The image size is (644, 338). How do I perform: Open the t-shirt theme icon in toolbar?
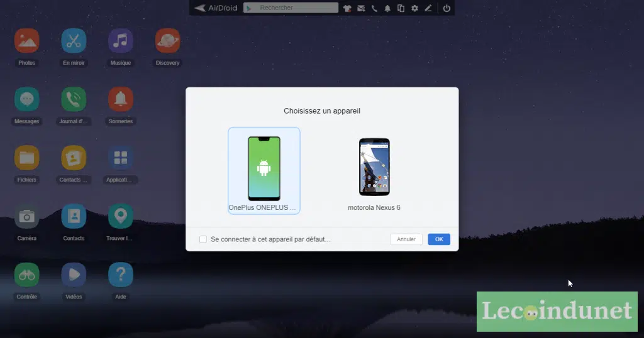coord(347,8)
